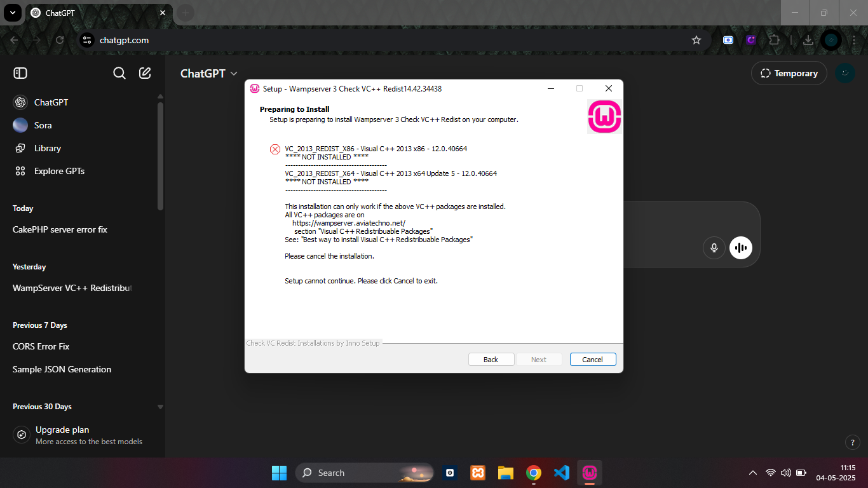Bookmark this page with star icon
868x488 pixels.
click(696, 40)
